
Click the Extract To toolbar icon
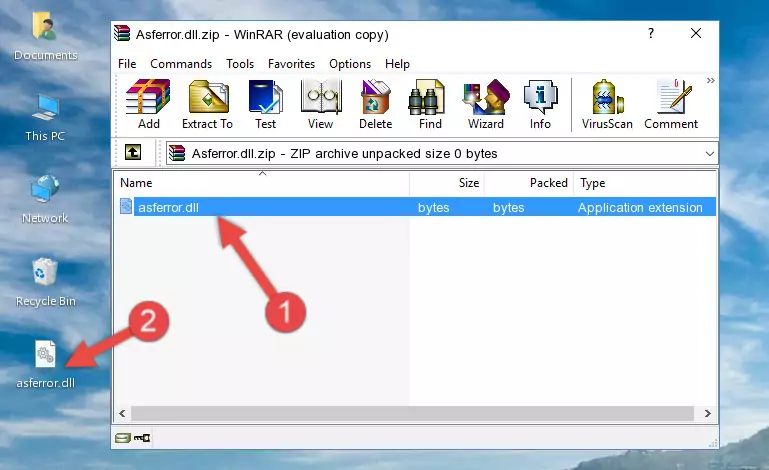pyautogui.click(x=207, y=104)
